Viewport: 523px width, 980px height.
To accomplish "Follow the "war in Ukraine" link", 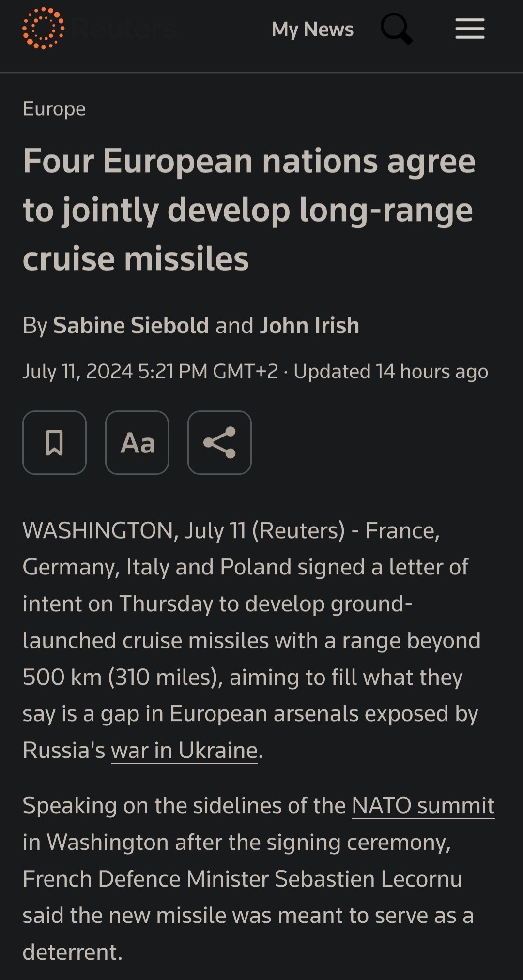I will click(x=184, y=750).
